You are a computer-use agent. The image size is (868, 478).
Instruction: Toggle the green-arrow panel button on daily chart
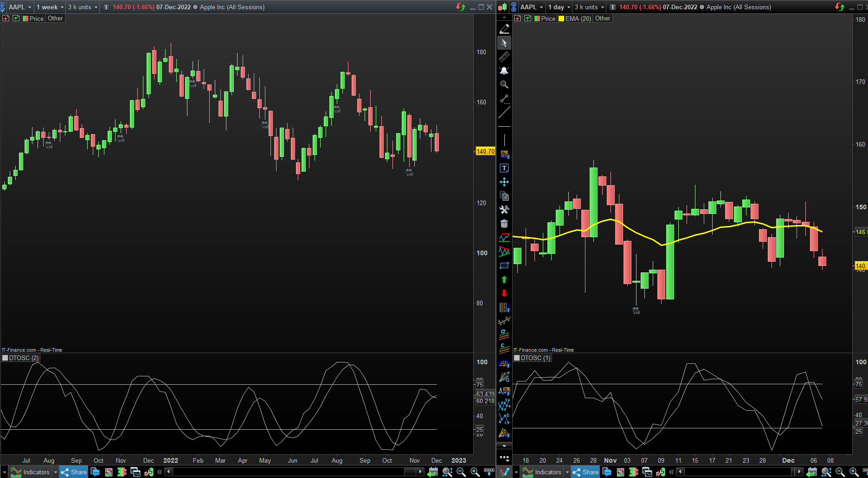tap(528, 19)
